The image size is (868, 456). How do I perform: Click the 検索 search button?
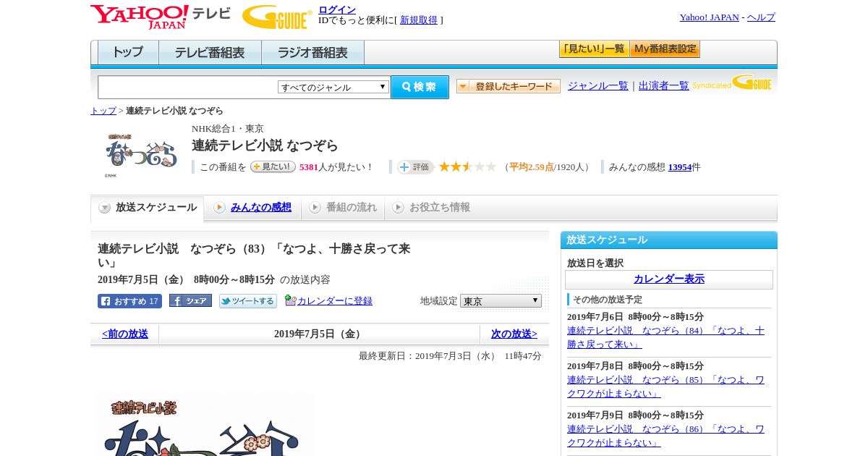[420, 87]
